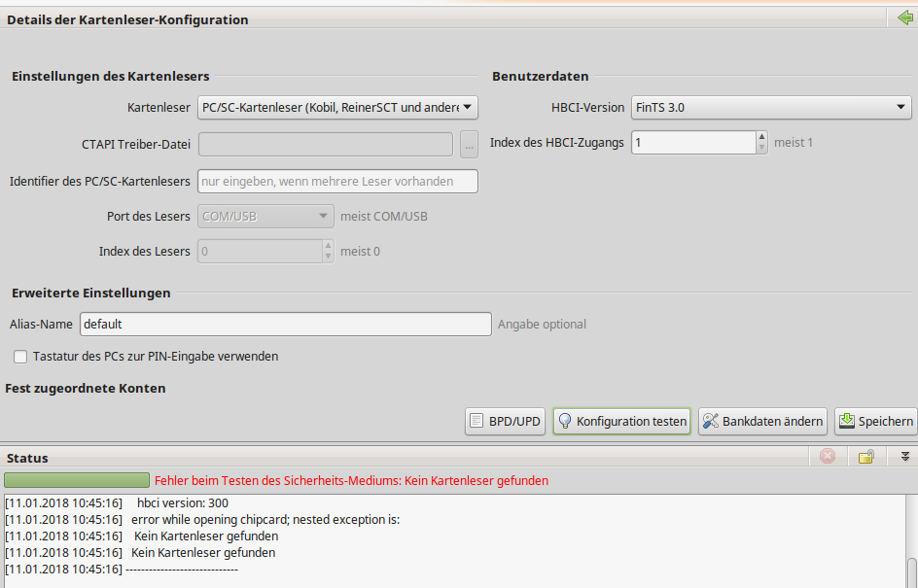Enable Tastatur des PCs zur PIN-Eingabe checkbox
This screenshot has height=588, width=918.
tap(20, 357)
